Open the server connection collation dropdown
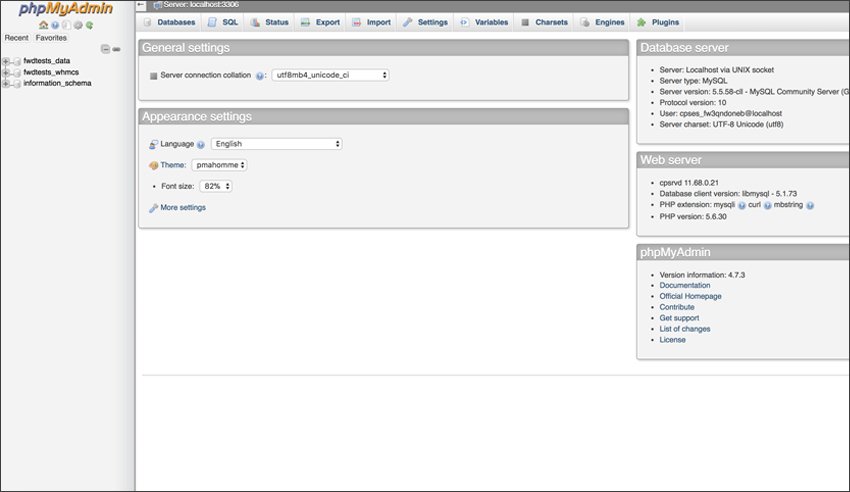Screen dimensions: 850x492 tap(330, 75)
